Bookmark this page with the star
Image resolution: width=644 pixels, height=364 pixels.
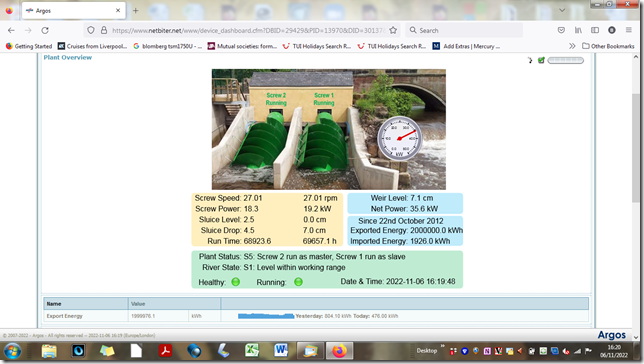click(x=393, y=30)
